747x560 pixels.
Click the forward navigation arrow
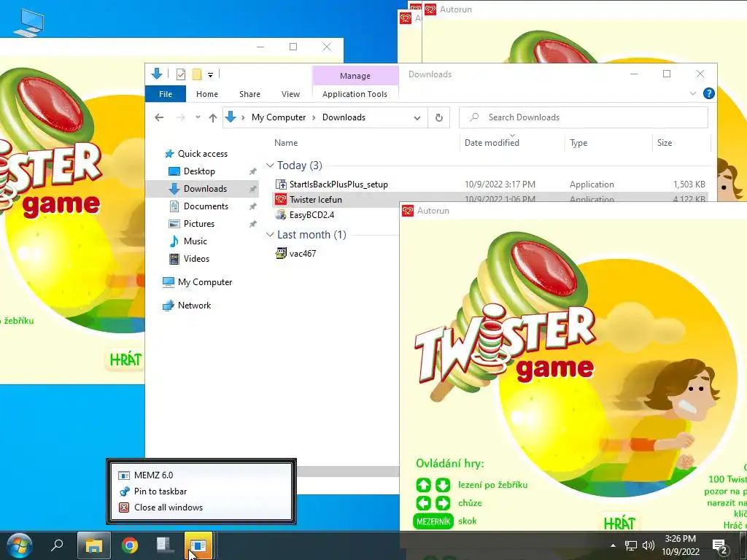pyautogui.click(x=181, y=117)
